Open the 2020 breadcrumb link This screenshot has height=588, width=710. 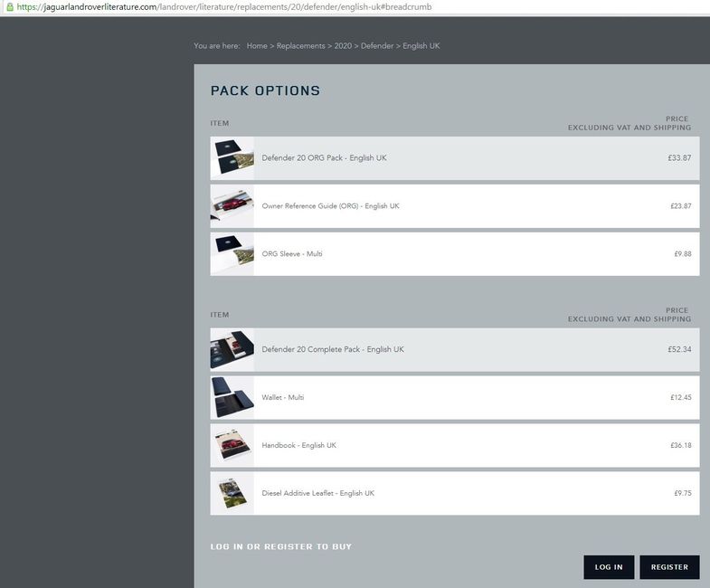[343, 46]
